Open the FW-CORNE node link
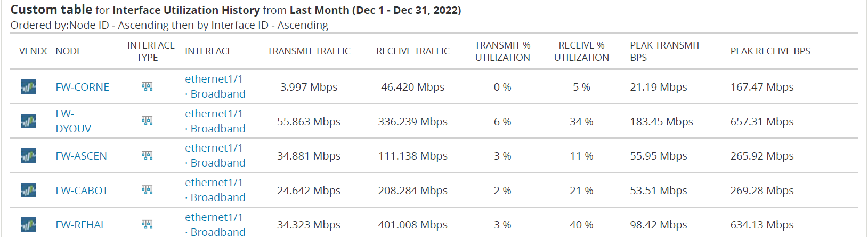The width and height of the screenshot is (868, 237). click(82, 87)
